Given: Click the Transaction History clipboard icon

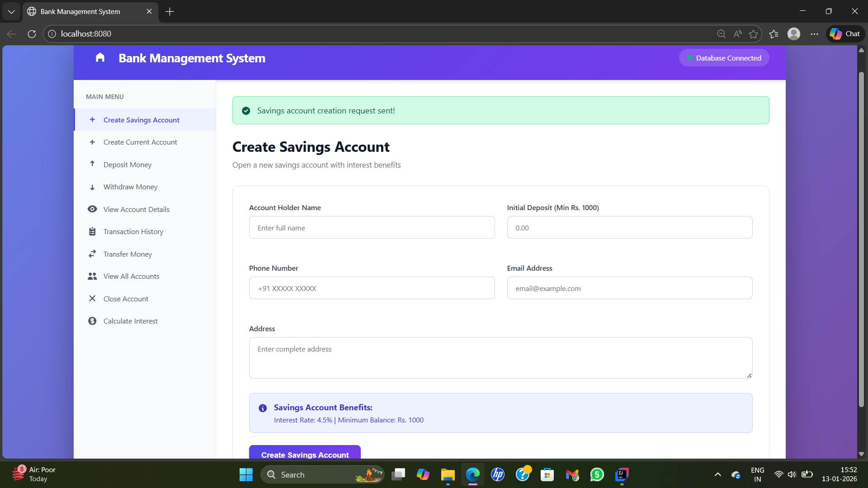Looking at the screenshot, I should pos(92,231).
